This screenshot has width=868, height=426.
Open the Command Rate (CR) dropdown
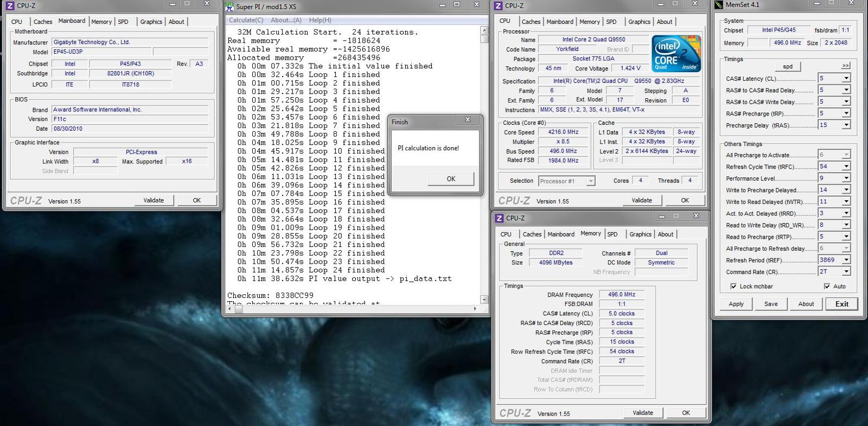click(x=846, y=271)
